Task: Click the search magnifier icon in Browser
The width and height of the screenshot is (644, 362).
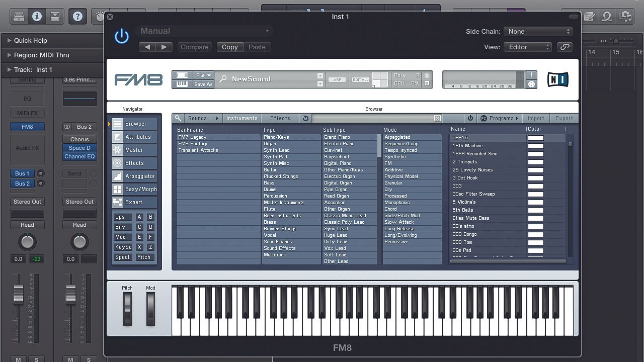Action: click(178, 118)
